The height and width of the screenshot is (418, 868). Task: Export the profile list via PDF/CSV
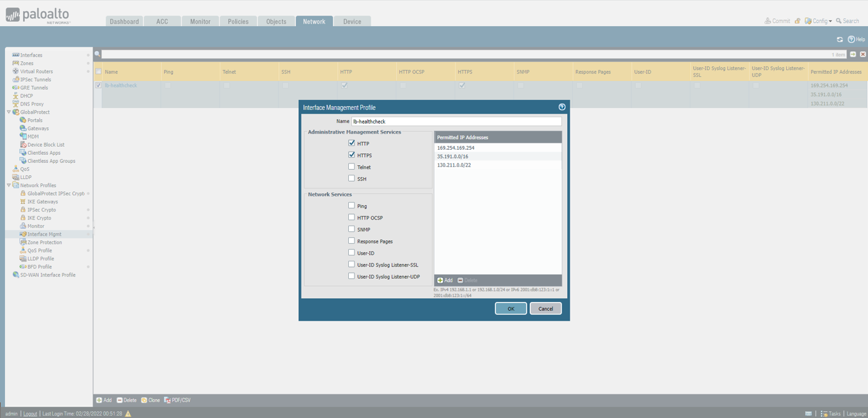[178, 400]
